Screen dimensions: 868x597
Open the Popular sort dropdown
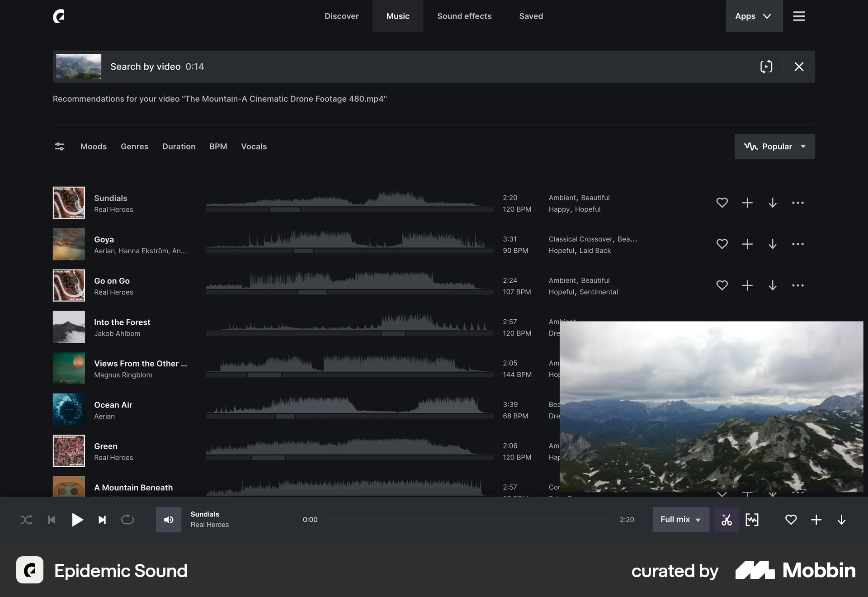[x=774, y=146]
